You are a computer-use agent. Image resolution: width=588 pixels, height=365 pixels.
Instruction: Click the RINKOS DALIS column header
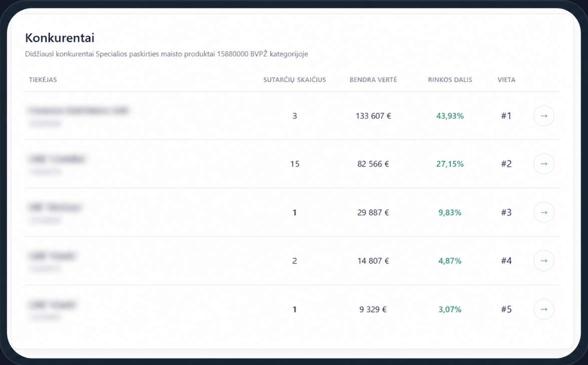point(450,80)
